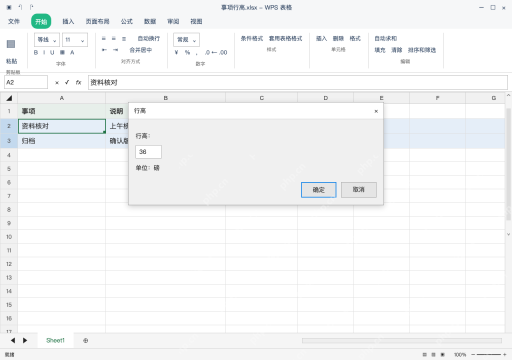This screenshot has height=360, width=512.
Task: Open the number format 常规 dropdown
Action: point(186,40)
